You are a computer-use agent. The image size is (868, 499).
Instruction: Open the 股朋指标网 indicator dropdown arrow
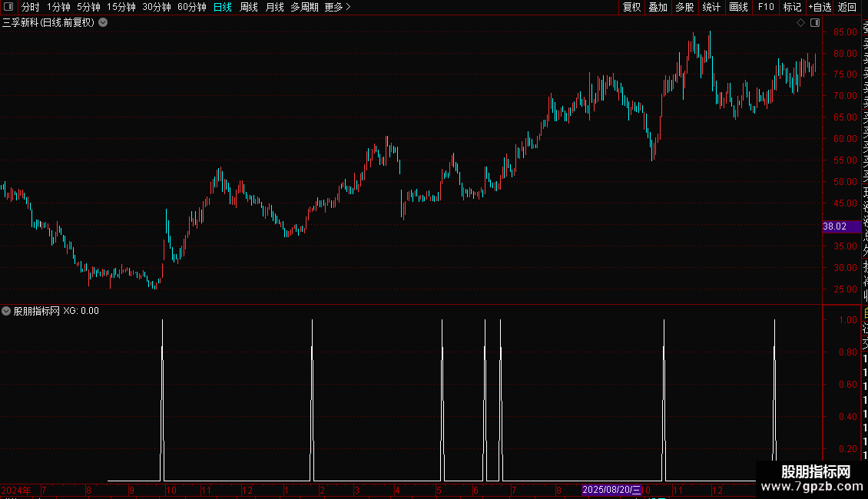[x=6, y=311]
